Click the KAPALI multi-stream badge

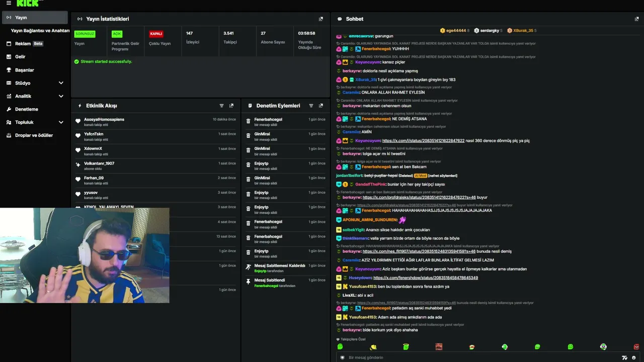[156, 34]
